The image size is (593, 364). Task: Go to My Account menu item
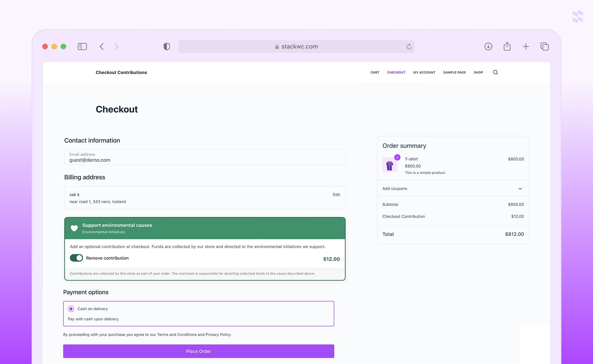coord(424,72)
